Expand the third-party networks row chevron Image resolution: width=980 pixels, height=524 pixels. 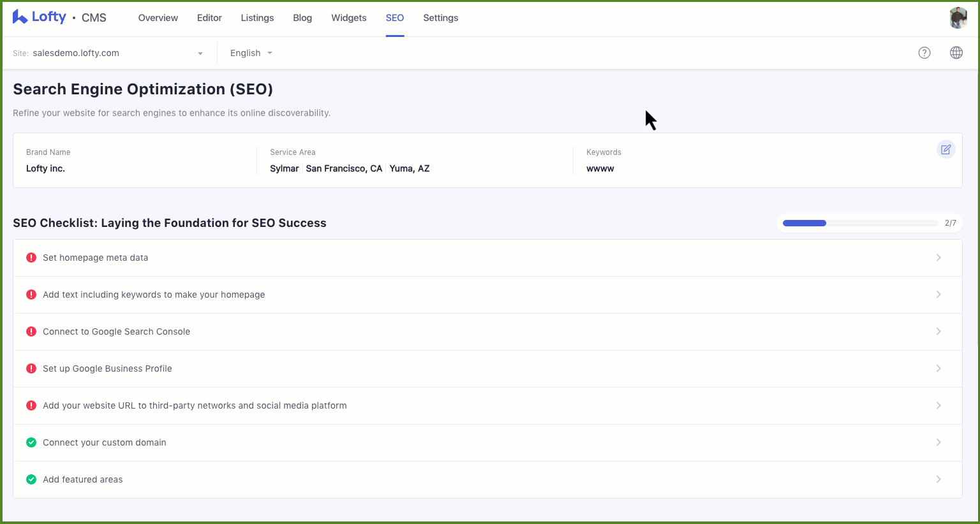pyautogui.click(x=939, y=405)
